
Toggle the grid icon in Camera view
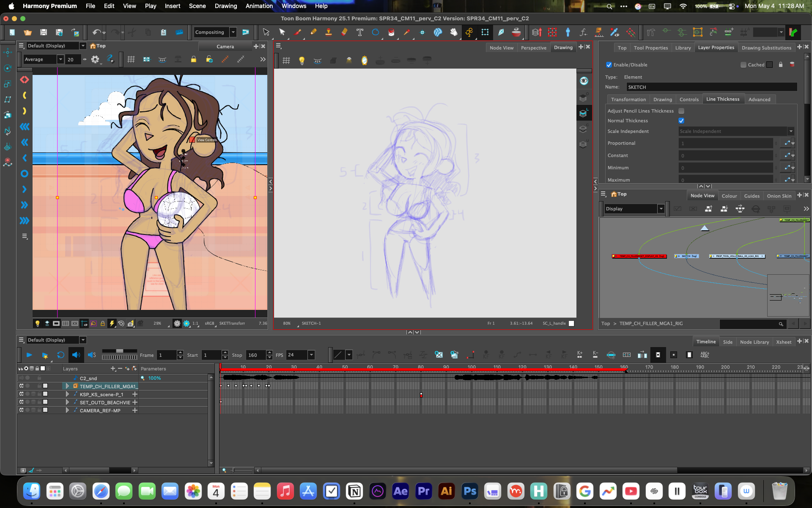pyautogui.click(x=131, y=60)
